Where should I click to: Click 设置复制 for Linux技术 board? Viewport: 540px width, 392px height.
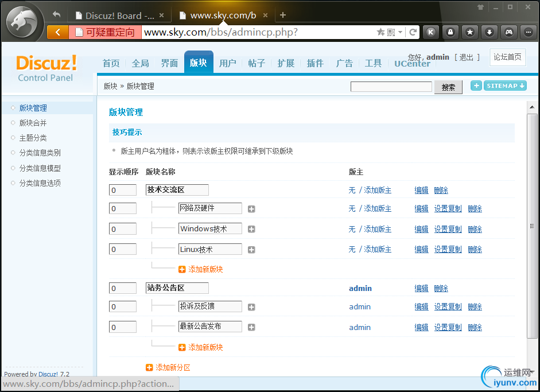point(448,250)
